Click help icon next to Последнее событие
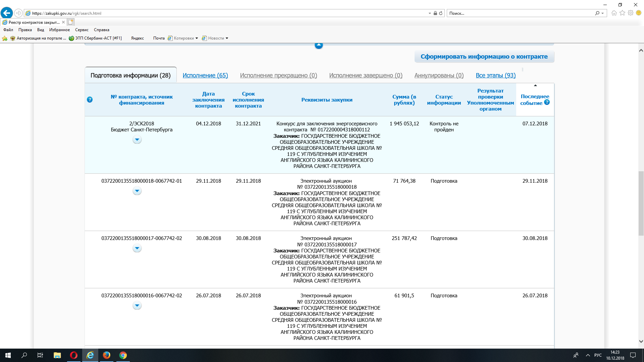644x362 pixels. point(547,102)
